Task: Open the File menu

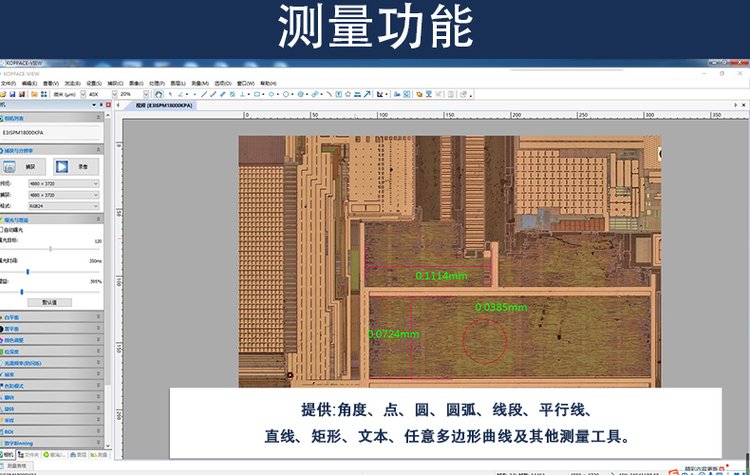Action: [8, 83]
